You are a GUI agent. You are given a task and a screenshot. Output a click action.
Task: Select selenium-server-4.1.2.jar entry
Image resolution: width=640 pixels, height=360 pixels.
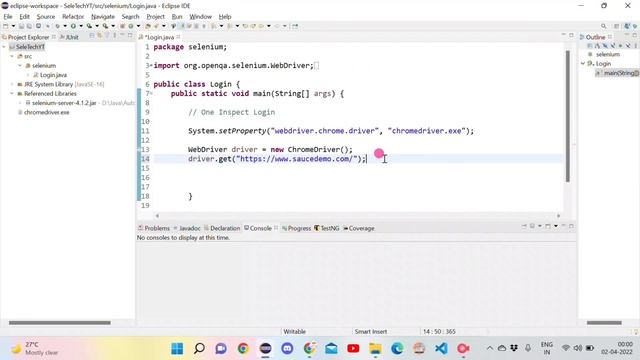pos(64,103)
